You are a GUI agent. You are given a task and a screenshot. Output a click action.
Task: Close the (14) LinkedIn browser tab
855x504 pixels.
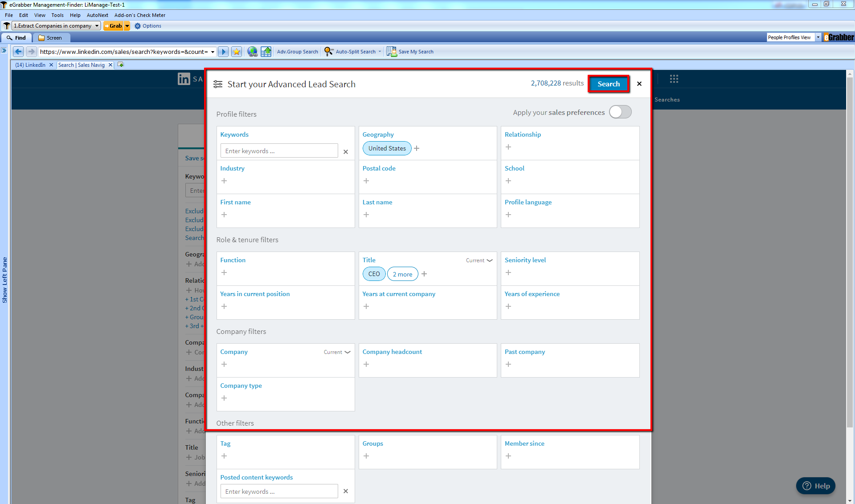point(51,65)
